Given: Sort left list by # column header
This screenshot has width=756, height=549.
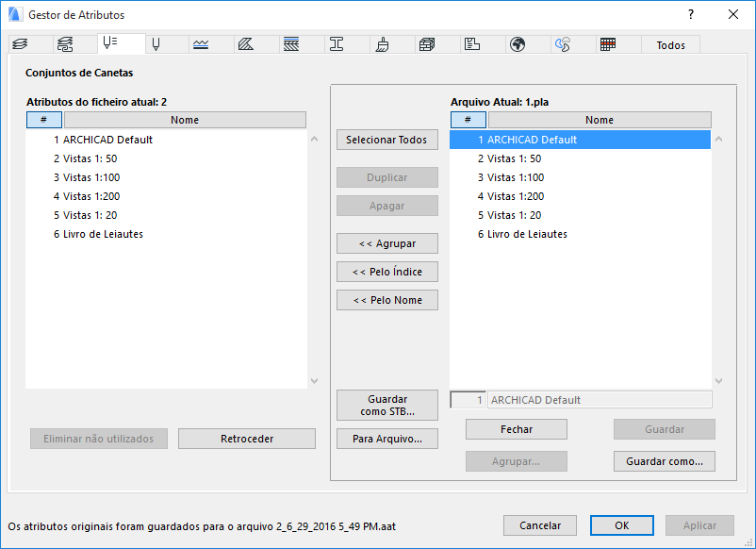Looking at the screenshot, I should pos(44,120).
